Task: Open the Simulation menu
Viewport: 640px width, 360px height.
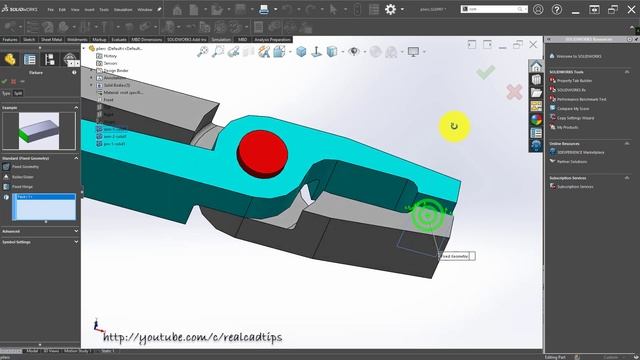Action: [122, 9]
